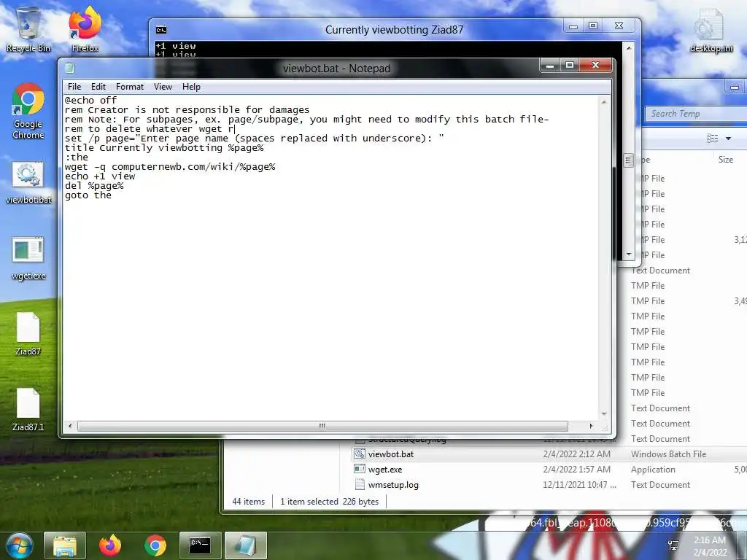Viewport: 747px width, 560px height.
Task: Click the Search Temp field in Explorer
Action: [696, 114]
